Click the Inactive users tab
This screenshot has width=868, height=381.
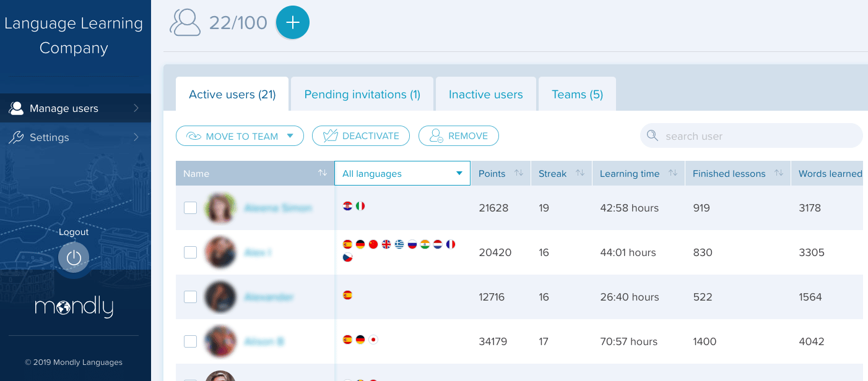pyautogui.click(x=486, y=94)
